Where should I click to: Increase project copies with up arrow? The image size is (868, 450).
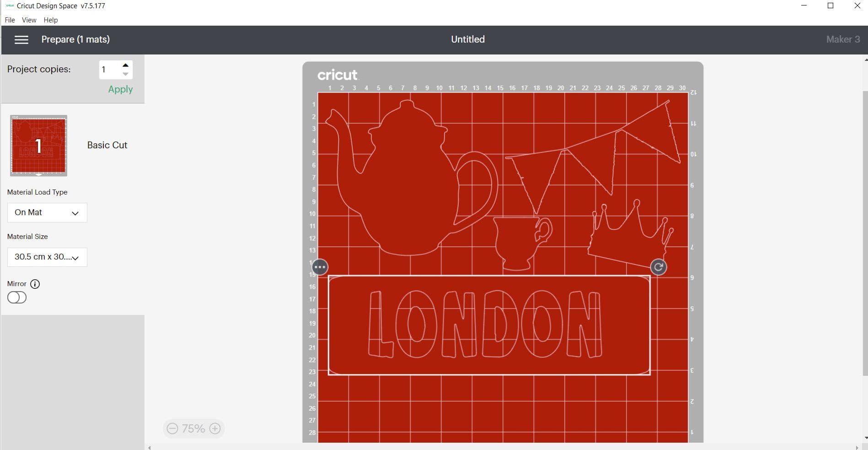[x=126, y=65]
